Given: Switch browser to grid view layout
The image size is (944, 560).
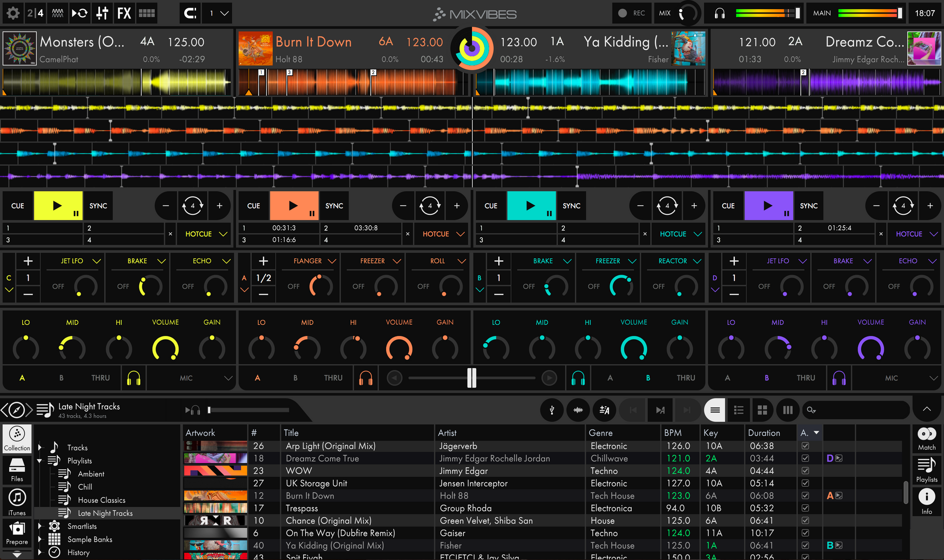Looking at the screenshot, I should 763,410.
